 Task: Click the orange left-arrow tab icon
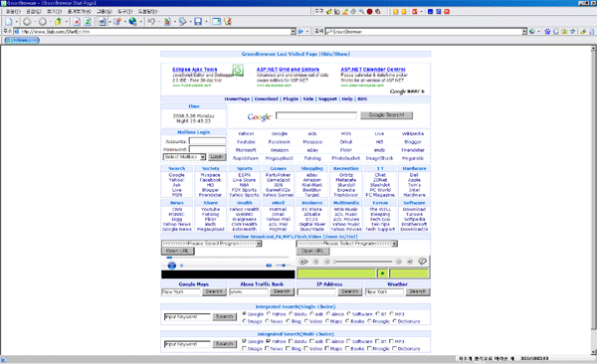[x=395, y=11]
